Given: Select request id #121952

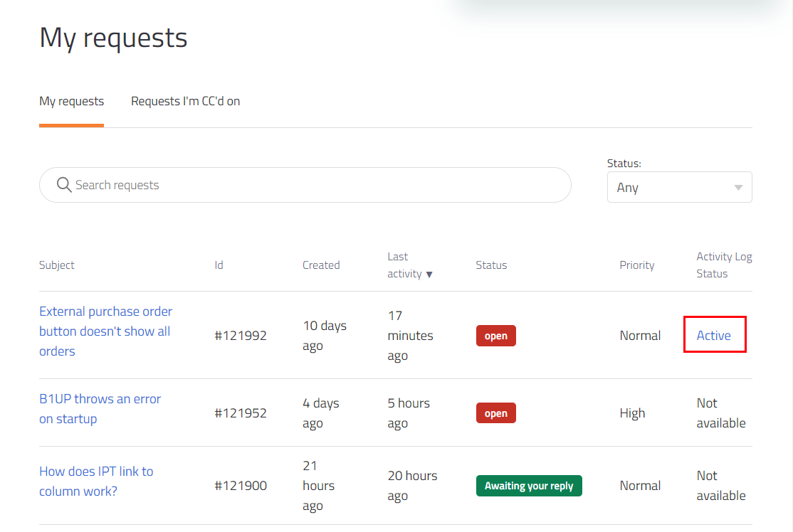Looking at the screenshot, I should [x=240, y=413].
